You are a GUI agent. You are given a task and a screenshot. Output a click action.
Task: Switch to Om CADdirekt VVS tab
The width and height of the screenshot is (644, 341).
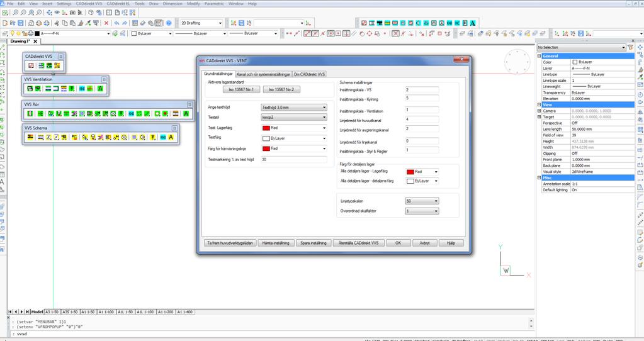309,74
